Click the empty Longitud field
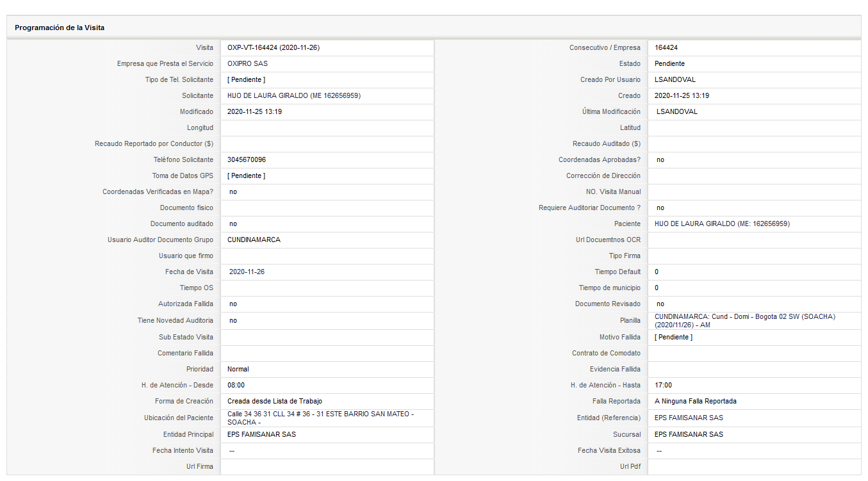The image size is (868, 481). tap(327, 128)
